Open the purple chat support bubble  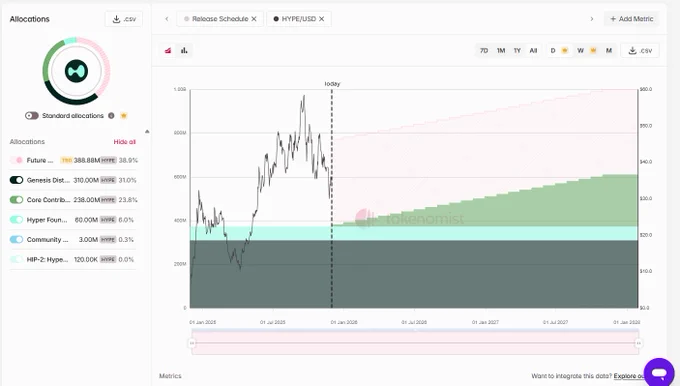point(659,373)
